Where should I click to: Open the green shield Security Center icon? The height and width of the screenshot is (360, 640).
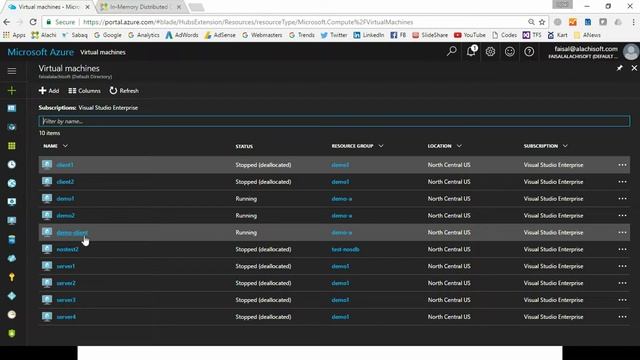[12, 333]
